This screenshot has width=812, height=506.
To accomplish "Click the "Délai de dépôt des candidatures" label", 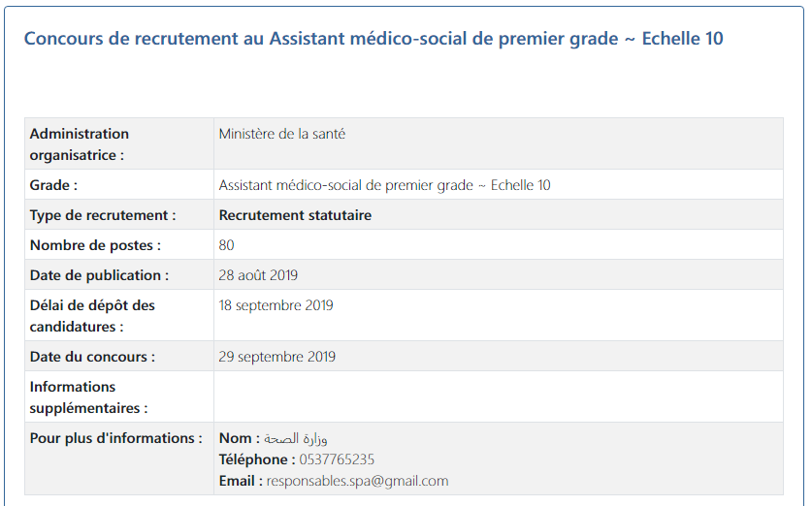I will [x=92, y=316].
